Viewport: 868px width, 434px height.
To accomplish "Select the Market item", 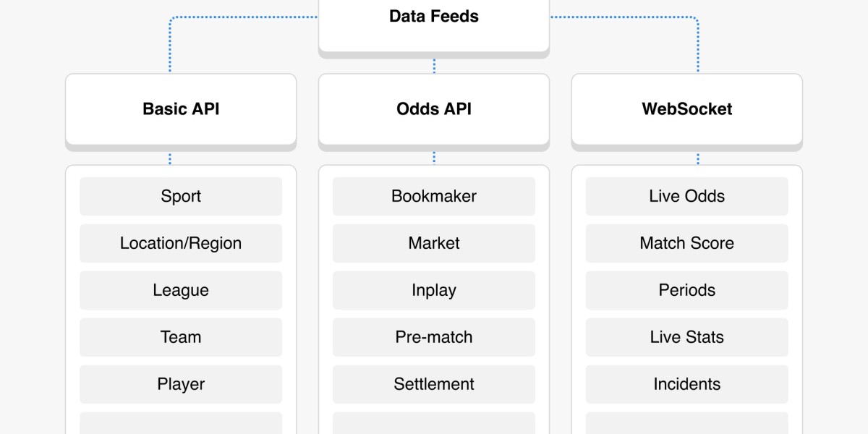I will 434,243.
